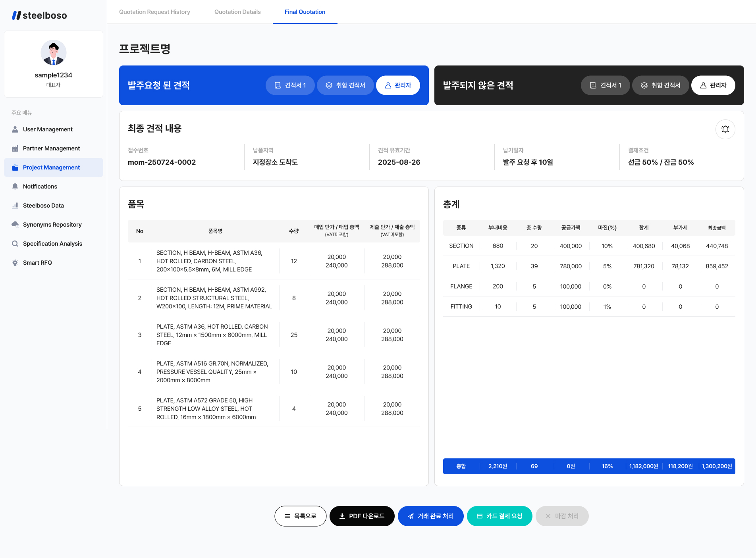Open Synonyms Repository page
The width and height of the screenshot is (756, 558).
[x=52, y=225]
